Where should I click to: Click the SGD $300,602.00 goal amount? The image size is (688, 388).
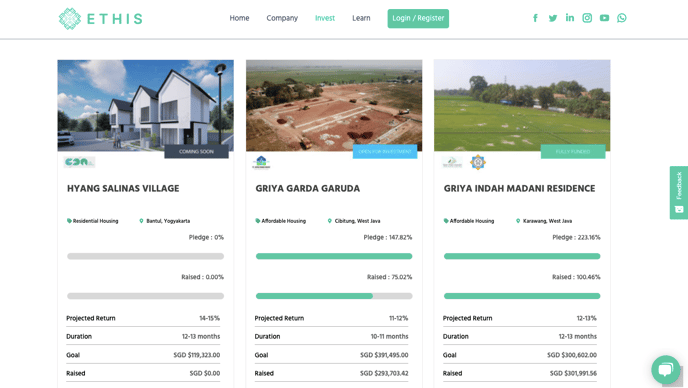click(572, 355)
